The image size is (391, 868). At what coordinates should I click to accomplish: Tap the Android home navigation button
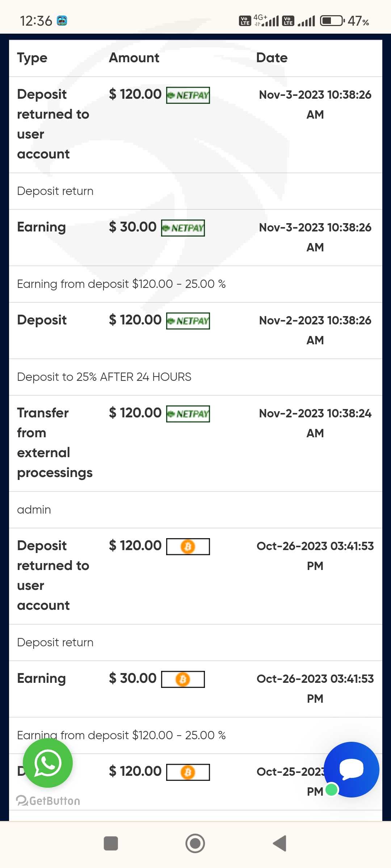pos(195,843)
